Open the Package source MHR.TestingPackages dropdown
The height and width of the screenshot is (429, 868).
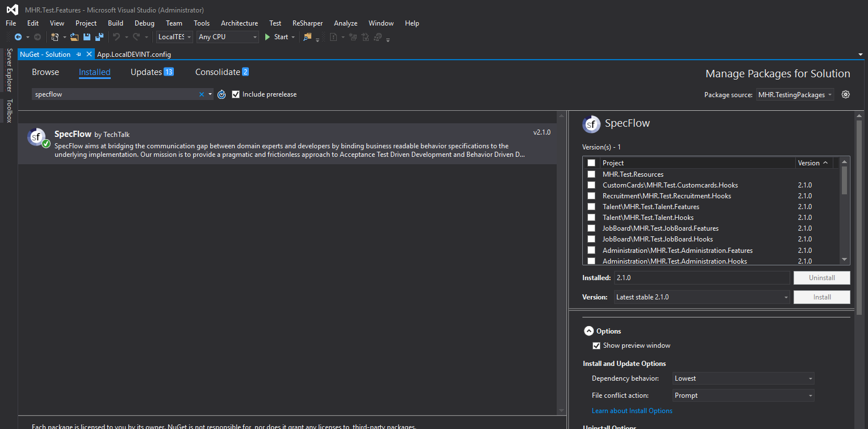[x=795, y=95]
